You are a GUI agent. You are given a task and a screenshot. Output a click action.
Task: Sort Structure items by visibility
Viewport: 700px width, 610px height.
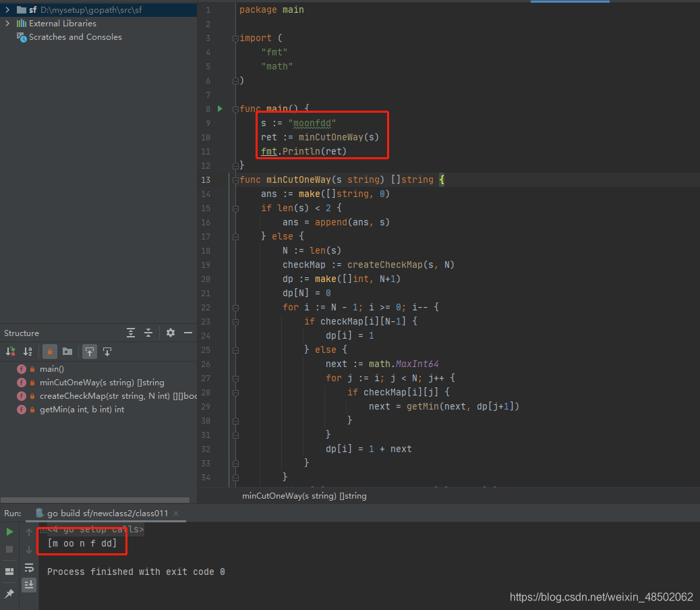coord(10,352)
